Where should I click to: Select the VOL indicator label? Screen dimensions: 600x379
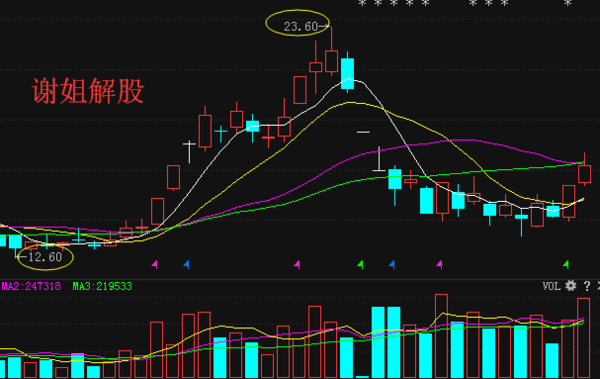[551, 286]
